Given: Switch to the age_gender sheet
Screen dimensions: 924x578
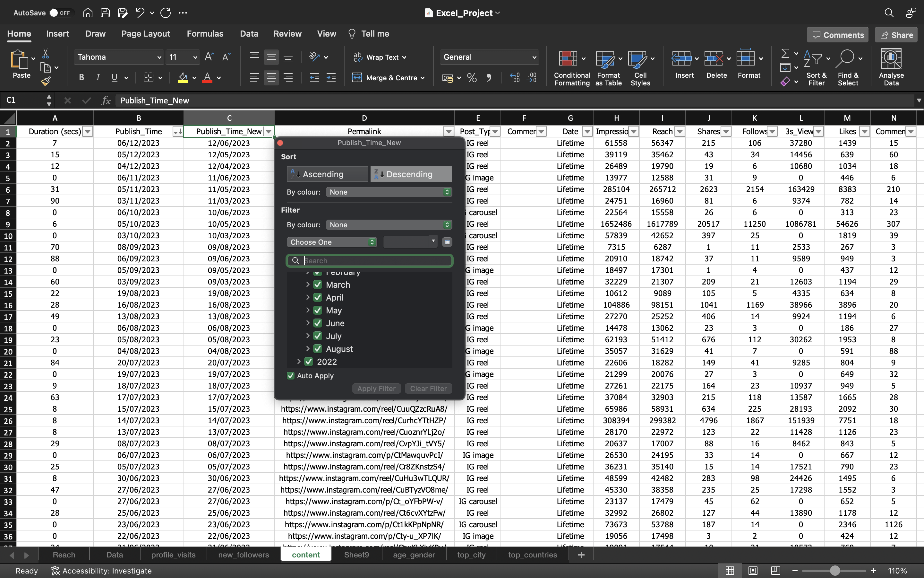Looking at the screenshot, I should (414, 555).
